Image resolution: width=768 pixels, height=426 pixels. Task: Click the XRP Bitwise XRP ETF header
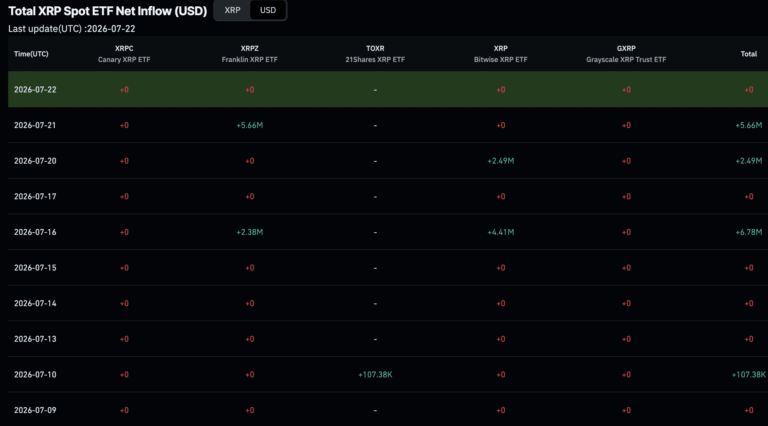(x=501, y=54)
